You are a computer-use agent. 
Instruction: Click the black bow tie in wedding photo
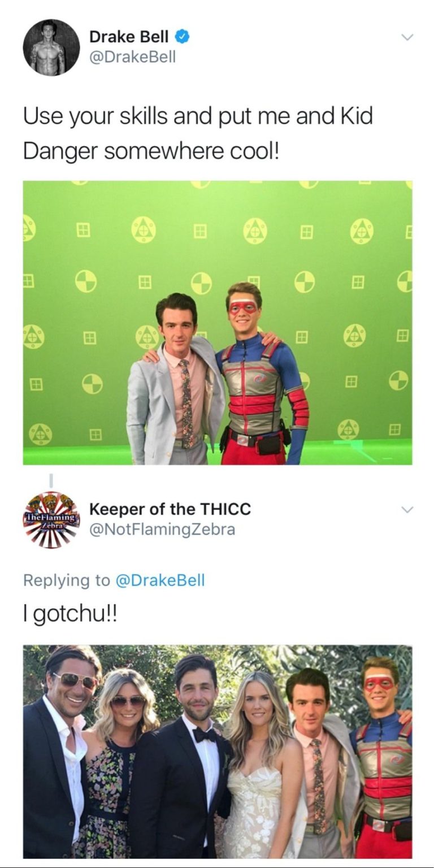pyautogui.click(x=203, y=735)
